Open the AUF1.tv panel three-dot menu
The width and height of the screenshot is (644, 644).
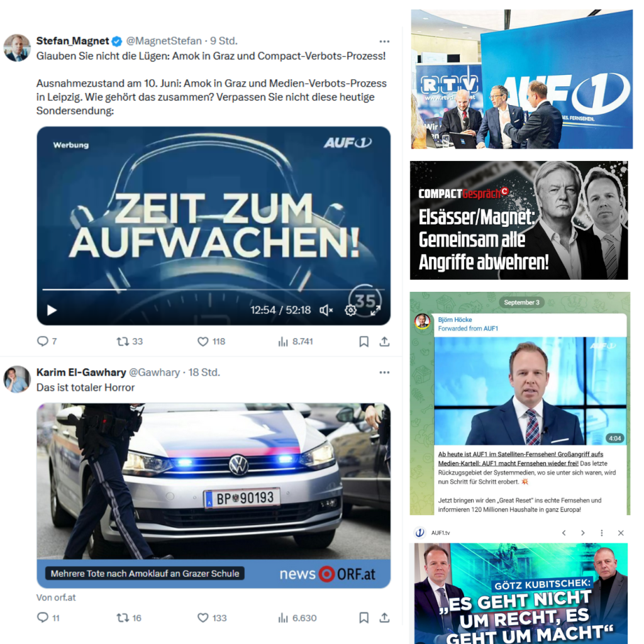pyautogui.click(x=602, y=533)
